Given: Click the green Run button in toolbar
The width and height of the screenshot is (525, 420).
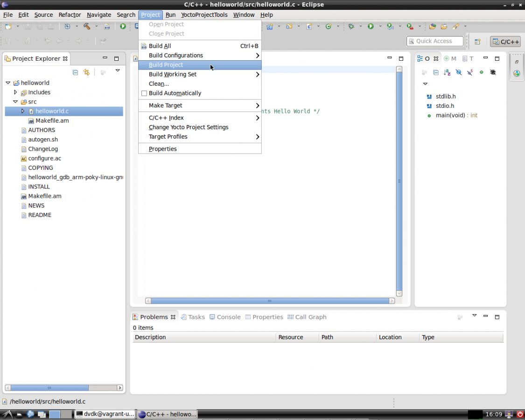Looking at the screenshot, I should [x=371, y=27].
